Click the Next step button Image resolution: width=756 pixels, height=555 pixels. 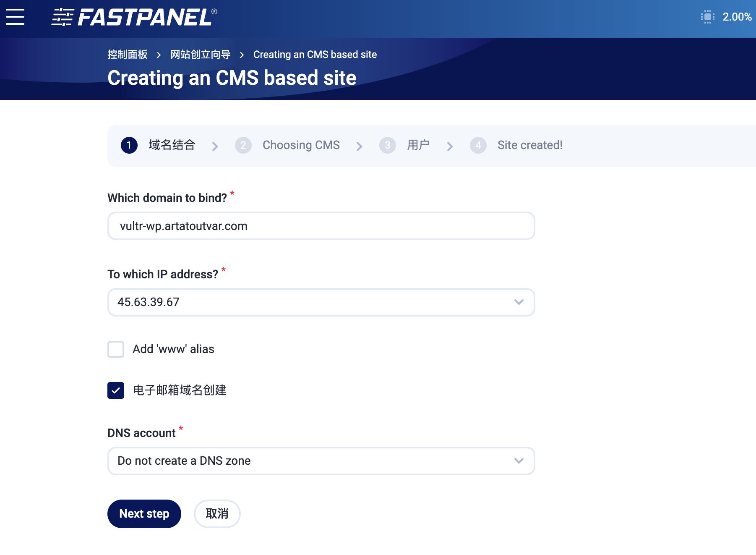(144, 513)
